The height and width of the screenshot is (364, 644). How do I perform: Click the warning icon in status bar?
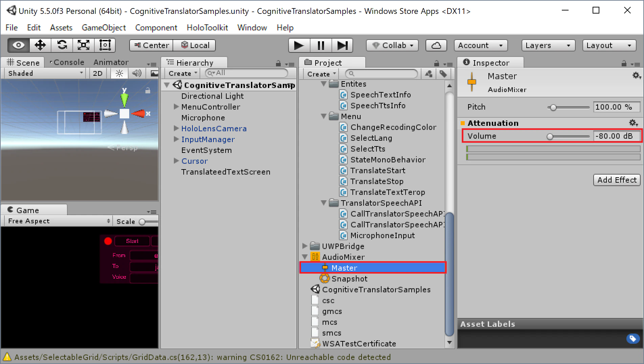(7, 357)
